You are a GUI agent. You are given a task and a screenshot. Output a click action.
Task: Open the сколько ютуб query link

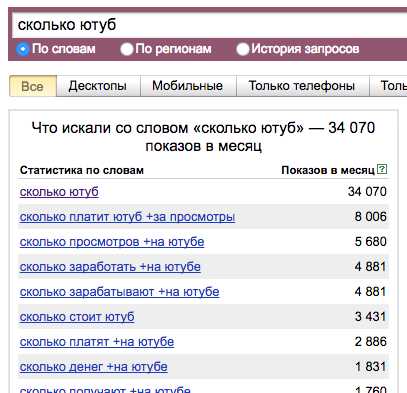[x=59, y=192]
